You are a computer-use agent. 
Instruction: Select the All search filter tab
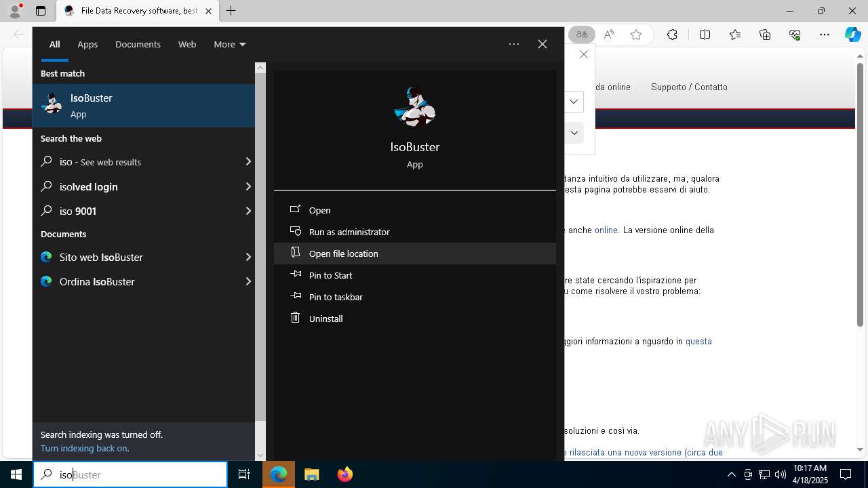click(x=54, y=44)
